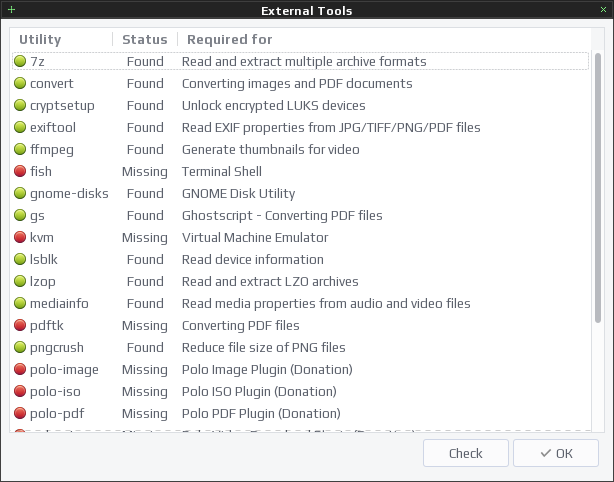Viewport: 614px width, 482px height.
Task: Click the Found status of lsblk
Action: 145,259
